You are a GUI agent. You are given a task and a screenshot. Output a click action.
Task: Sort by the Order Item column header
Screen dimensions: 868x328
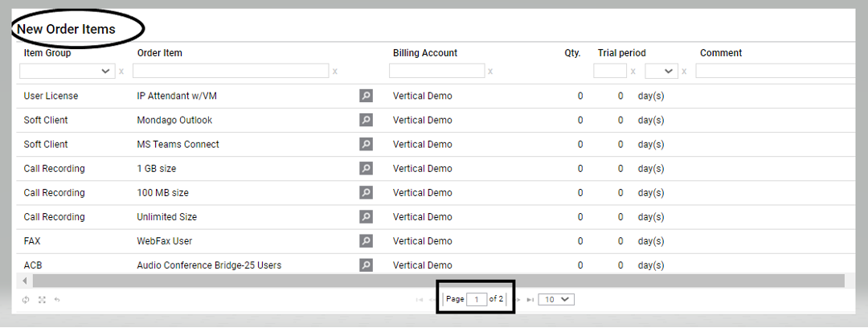[x=160, y=53]
